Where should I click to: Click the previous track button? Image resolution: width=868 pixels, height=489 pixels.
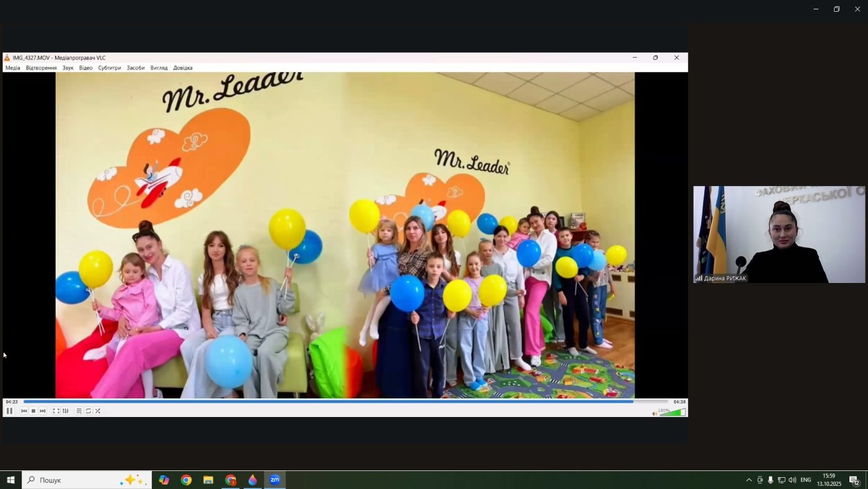24,411
